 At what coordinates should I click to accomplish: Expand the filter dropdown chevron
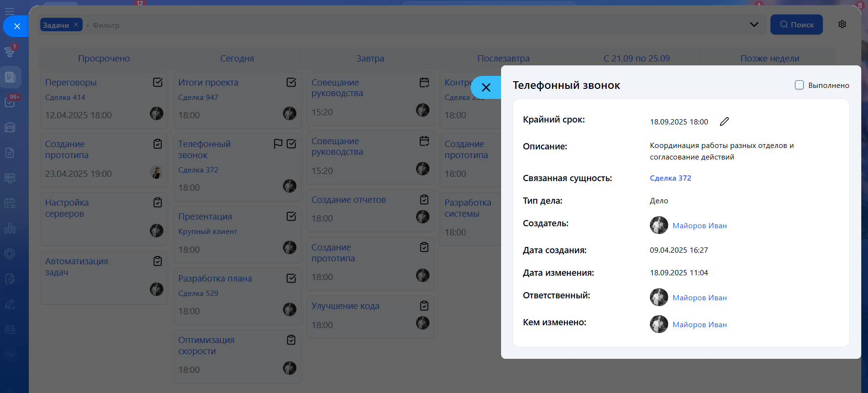(x=754, y=25)
